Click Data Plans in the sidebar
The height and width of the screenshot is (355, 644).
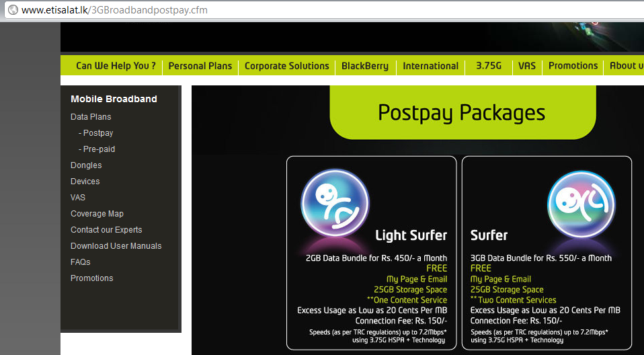pos(91,117)
